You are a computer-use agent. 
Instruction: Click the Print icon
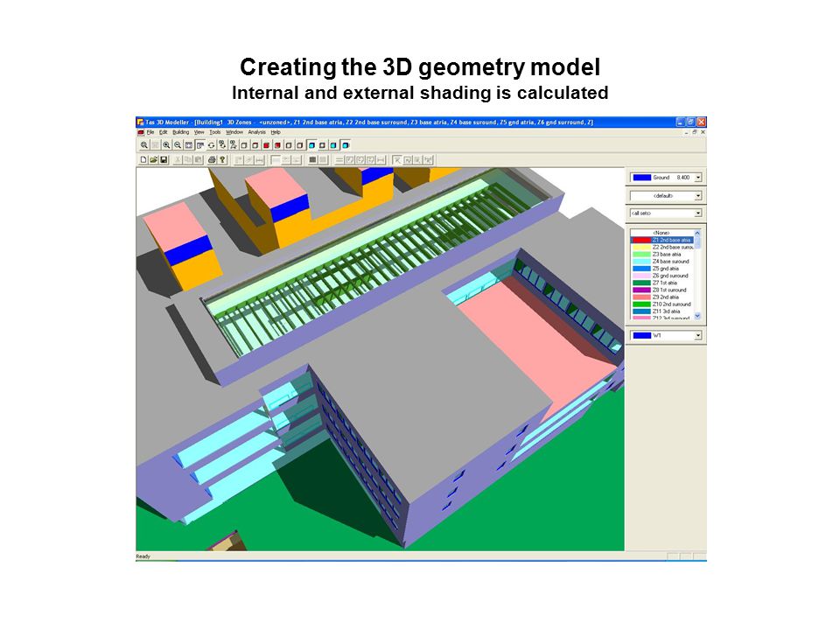pyautogui.click(x=212, y=159)
